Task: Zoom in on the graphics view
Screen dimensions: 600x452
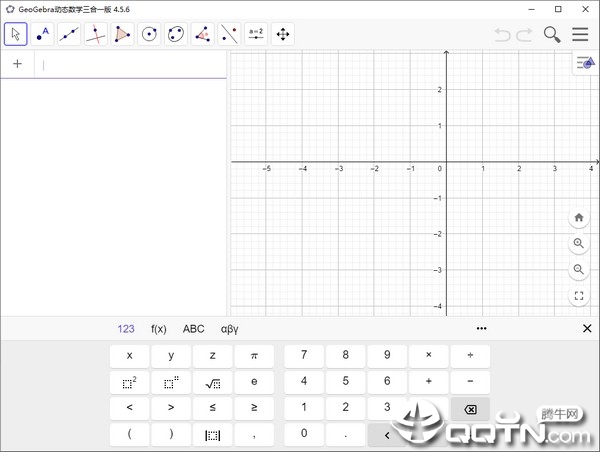Action: (579, 243)
